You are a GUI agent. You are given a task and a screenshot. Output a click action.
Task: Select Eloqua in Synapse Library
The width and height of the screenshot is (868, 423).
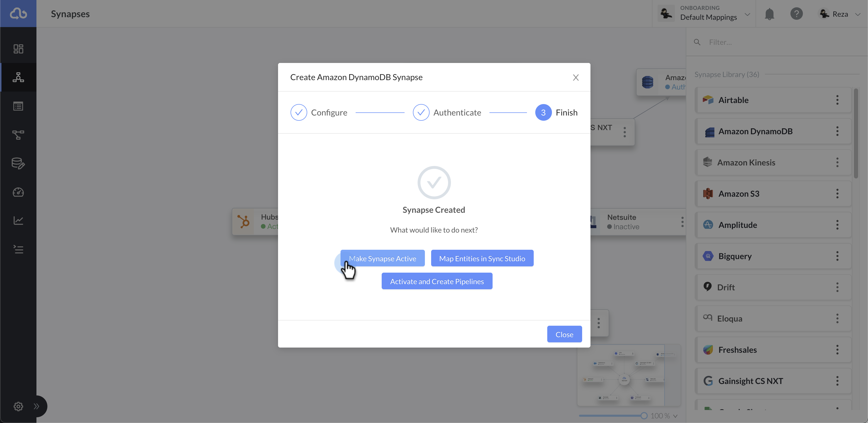pos(773,319)
